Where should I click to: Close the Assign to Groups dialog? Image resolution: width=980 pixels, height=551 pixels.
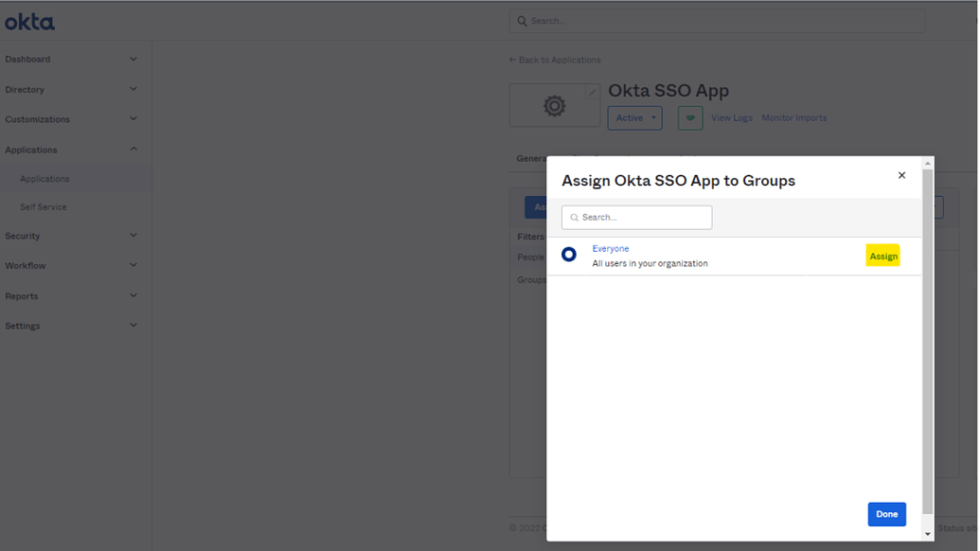pos(900,175)
